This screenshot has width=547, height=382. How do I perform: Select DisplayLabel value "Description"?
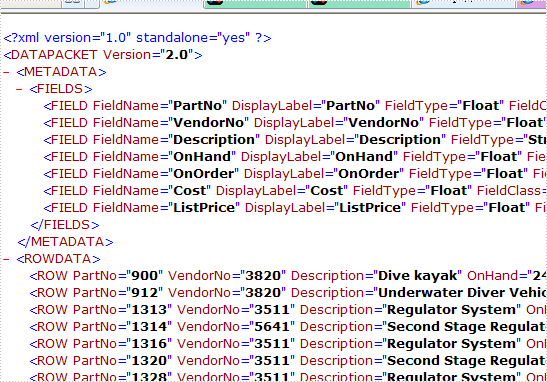pyautogui.click(x=400, y=140)
